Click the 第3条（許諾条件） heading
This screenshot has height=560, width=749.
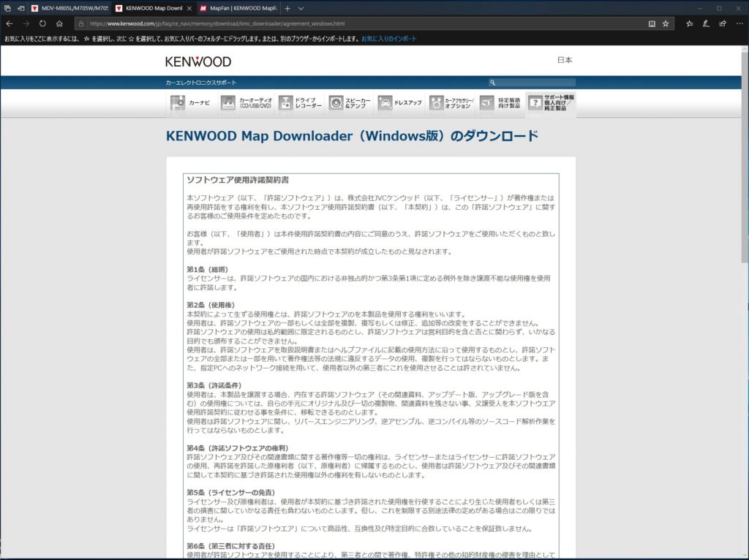point(214,385)
